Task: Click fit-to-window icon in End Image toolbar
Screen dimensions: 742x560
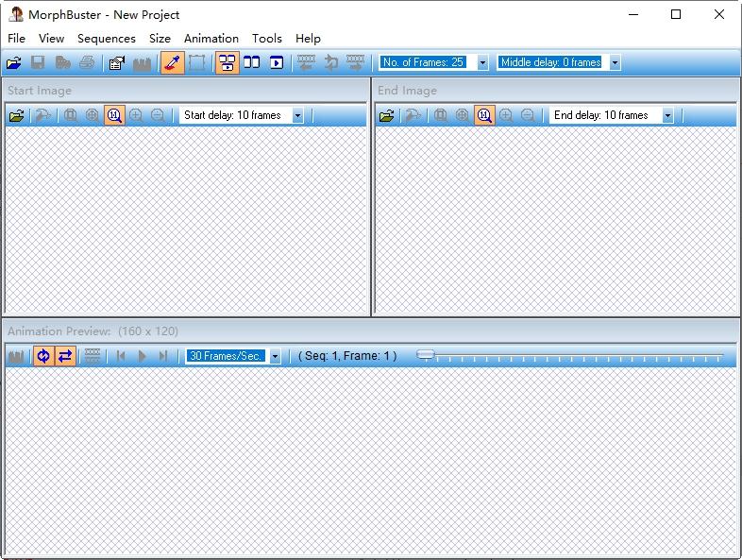Action: click(441, 115)
